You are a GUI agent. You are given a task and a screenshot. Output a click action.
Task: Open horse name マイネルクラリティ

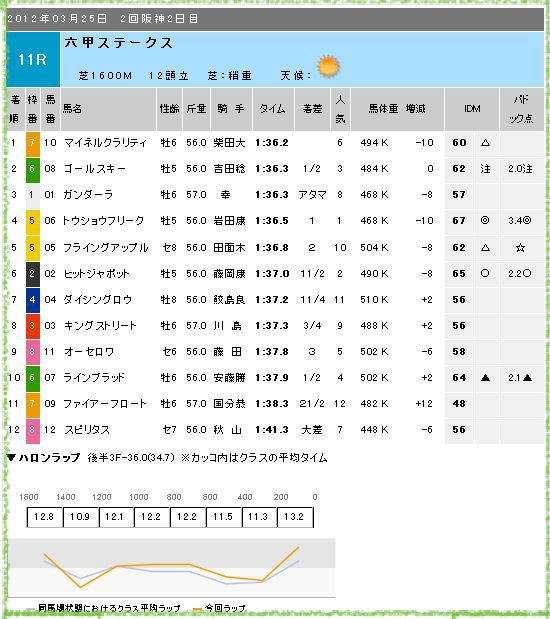pyautogui.click(x=105, y=143)
